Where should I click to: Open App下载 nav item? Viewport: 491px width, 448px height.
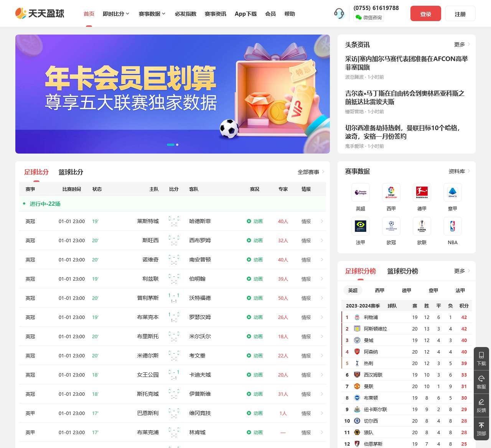[x=245, y=14]
